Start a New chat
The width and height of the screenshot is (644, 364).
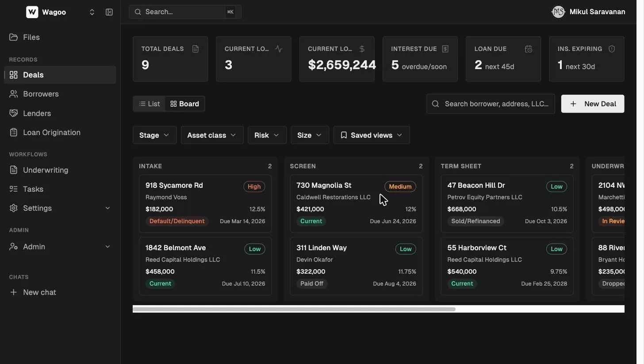[x=60, y=292]
